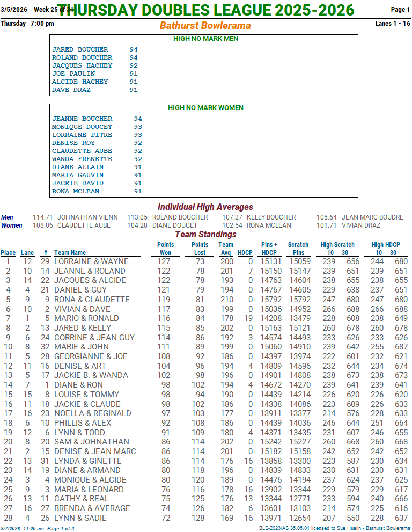Select team LORRAINE & WAYNE in standings

(x=91, y=261)
